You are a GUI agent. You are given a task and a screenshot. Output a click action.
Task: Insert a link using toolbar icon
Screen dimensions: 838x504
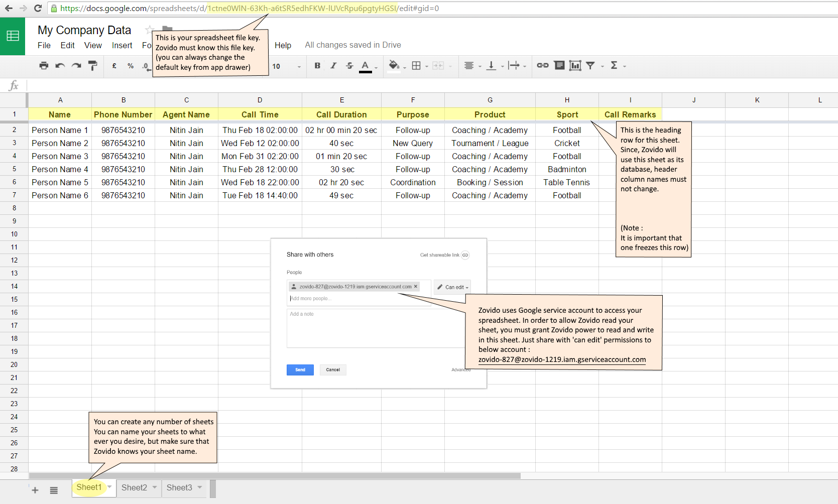click(x=542, y=66)
